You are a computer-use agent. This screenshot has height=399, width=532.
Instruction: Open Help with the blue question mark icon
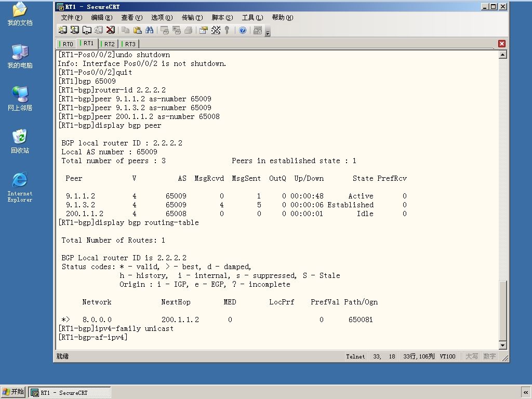tap(243, 30)
